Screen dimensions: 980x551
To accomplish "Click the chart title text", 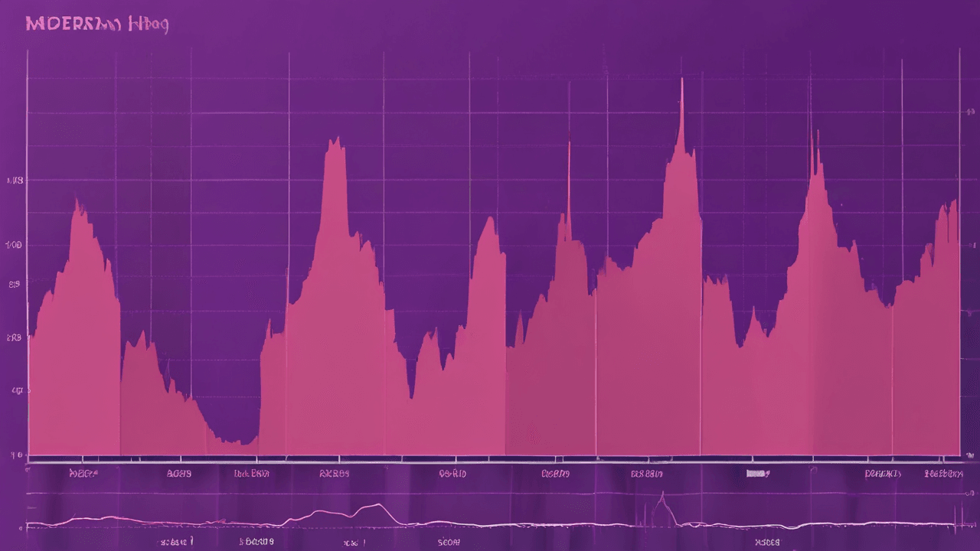I will tap(97, 24).
